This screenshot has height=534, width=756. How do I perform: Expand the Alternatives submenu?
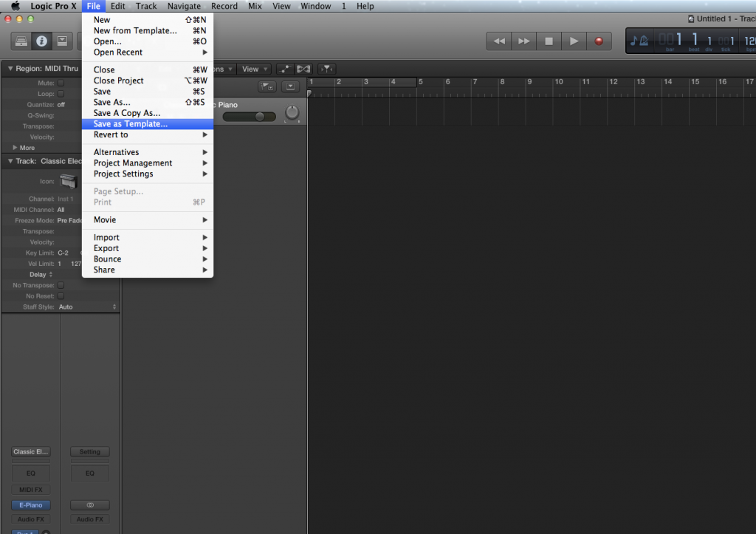pos(148,152)
